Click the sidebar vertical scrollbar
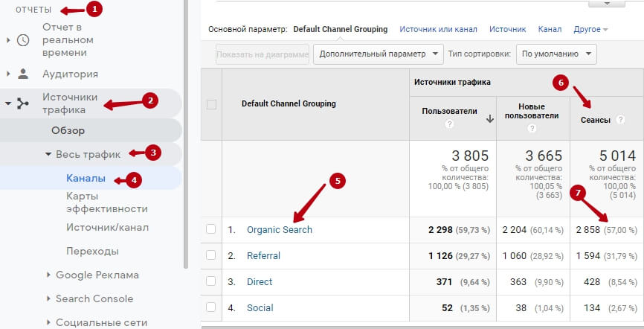Screen dimensions: 644x329 [x=186, y=134]
